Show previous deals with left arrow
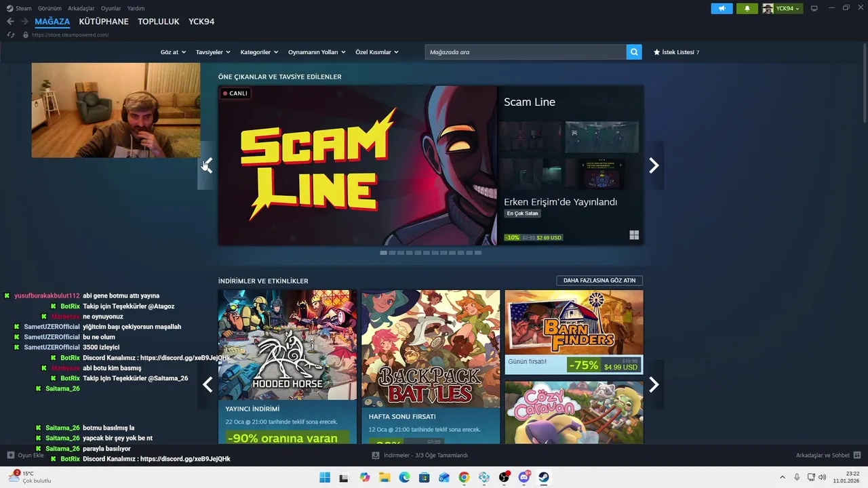 click(x=208, y=384)
